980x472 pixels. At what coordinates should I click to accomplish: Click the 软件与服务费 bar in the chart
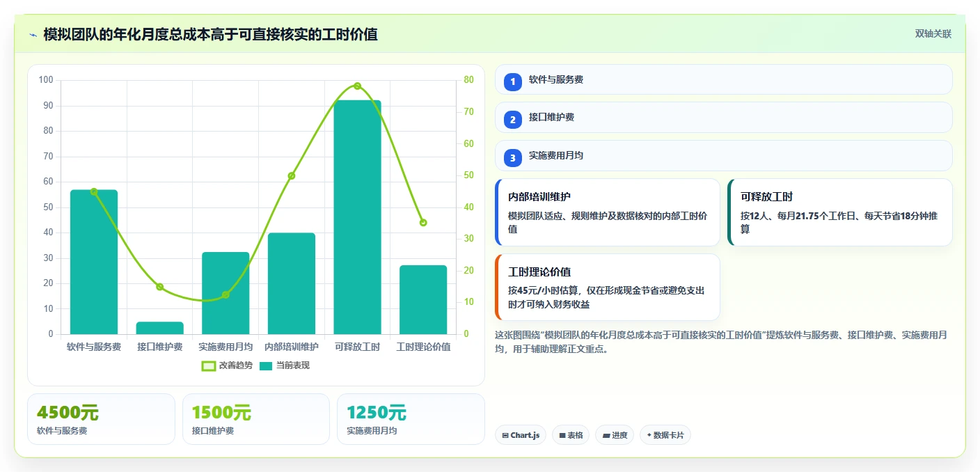(94, 262)
